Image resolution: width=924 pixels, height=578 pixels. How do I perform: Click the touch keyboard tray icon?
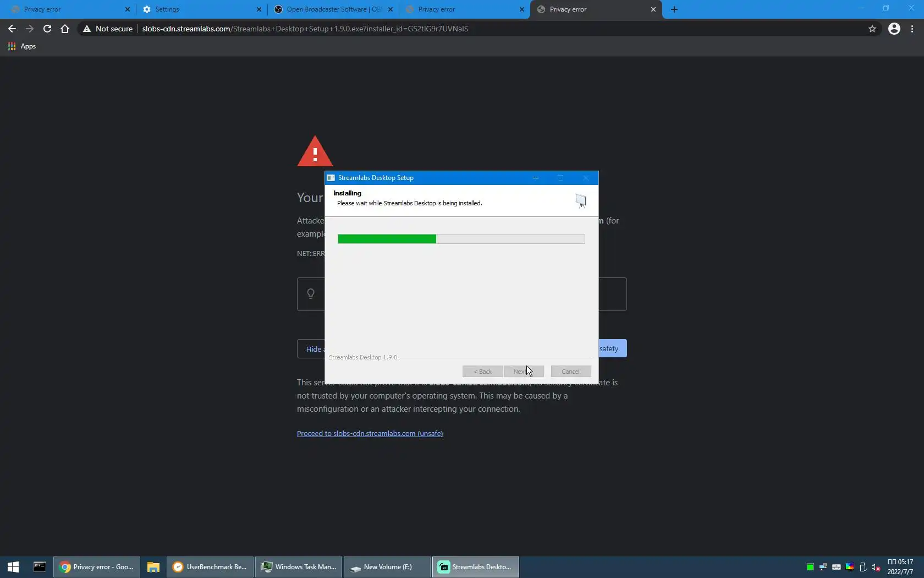pyautogui.click(x=837, y=567)
